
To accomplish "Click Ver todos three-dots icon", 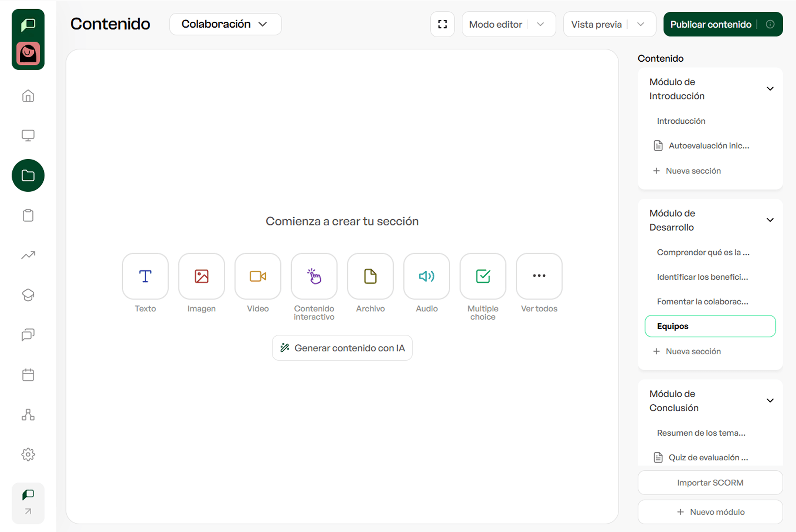I will 539,276.
